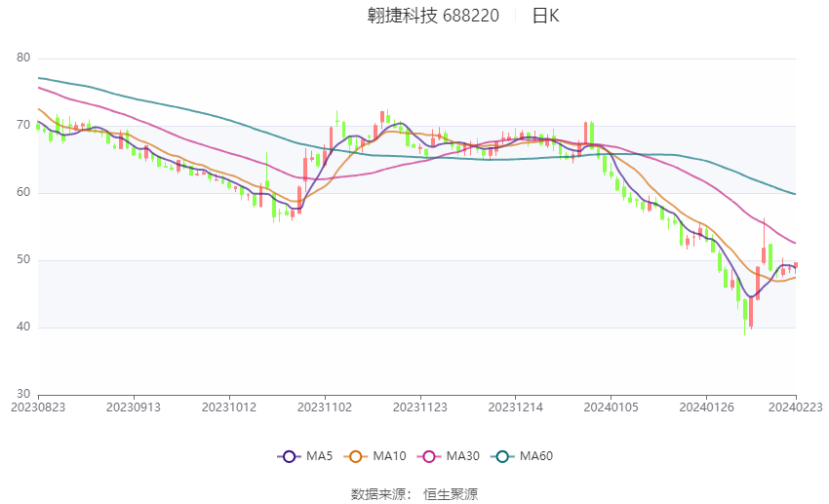The width and height of the screenshot is (829, 504).
Task: Toggle the MA30 pink legend circle
Action: pos(429,456)
